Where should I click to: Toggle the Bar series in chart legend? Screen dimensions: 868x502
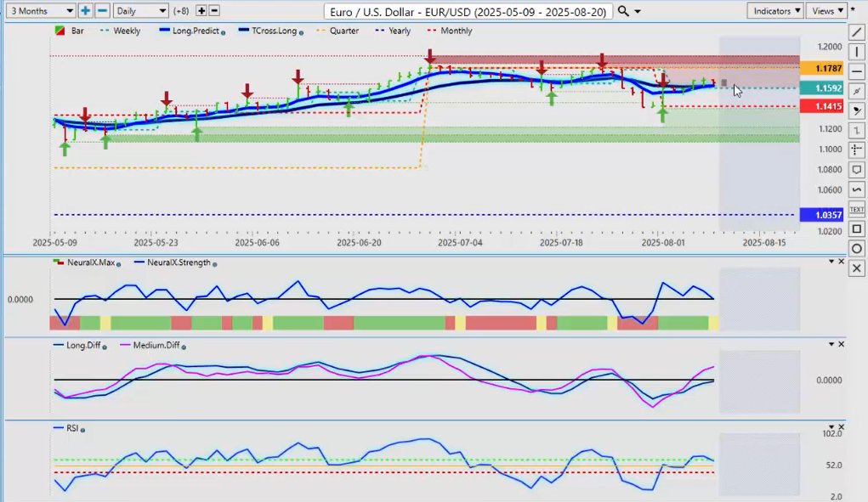[71, 31]
